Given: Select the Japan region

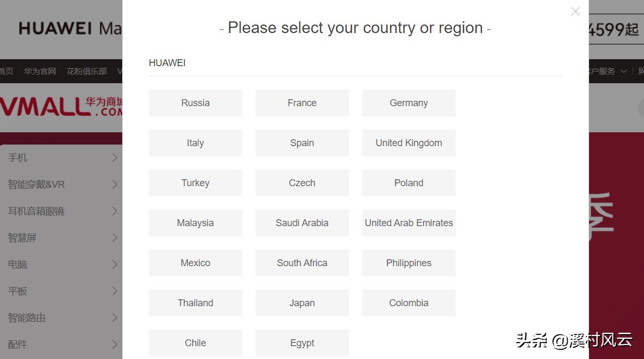Looking at the screenshot, I should 302,303.
